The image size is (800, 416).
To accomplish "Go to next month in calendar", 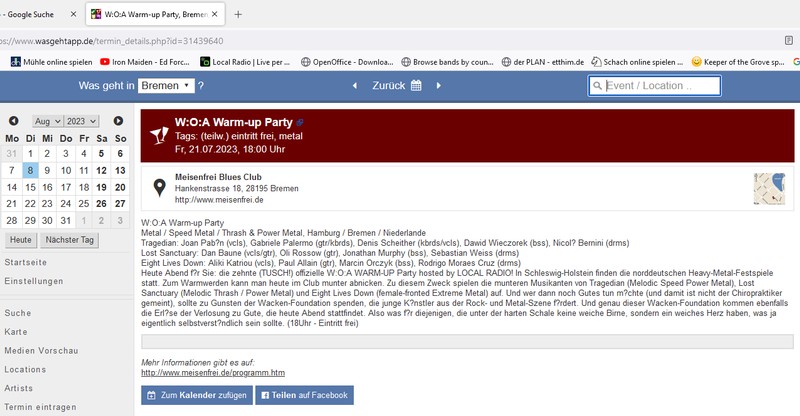I will tap(118, 121).
